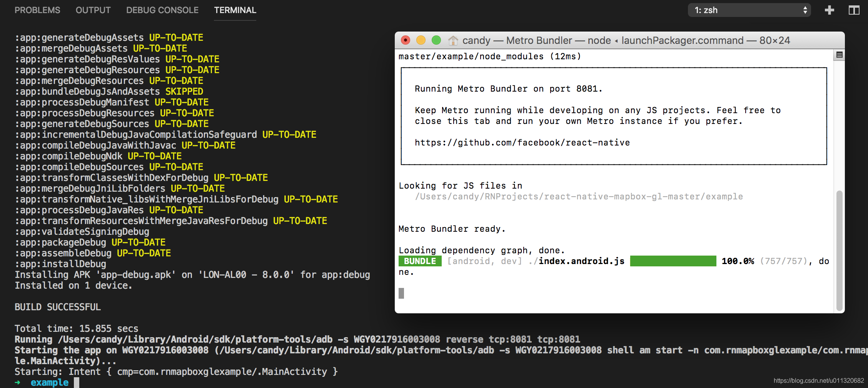Select the TERMINAL tab

point(235,10)
